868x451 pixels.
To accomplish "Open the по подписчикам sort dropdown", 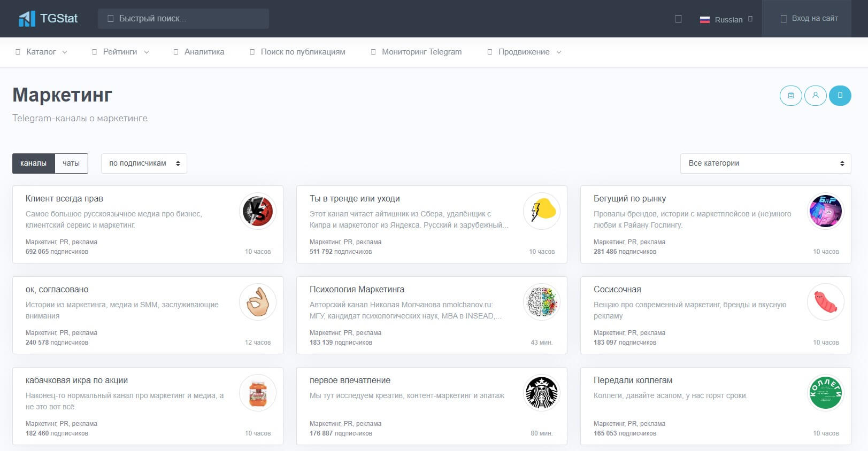I will (144, 164).
